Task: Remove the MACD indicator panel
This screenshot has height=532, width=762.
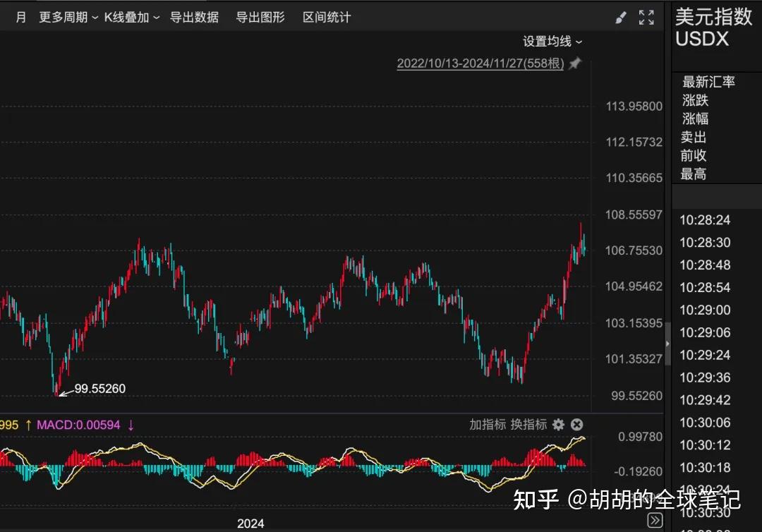Action: [576, 425]
